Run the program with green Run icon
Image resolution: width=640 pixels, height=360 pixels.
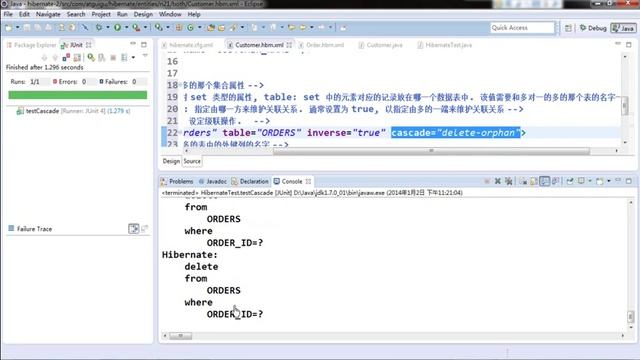118,28
